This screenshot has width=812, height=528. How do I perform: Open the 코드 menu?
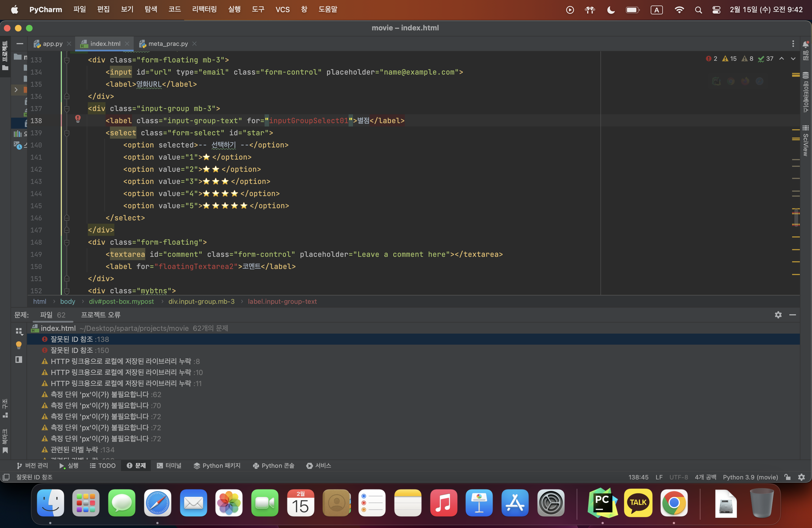pyautogui.click(x=175, y=10)
